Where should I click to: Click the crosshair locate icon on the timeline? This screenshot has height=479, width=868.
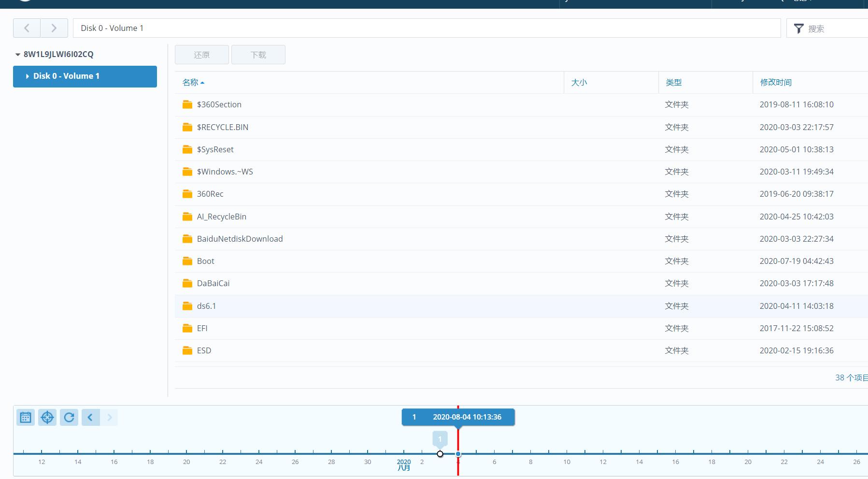47,417
